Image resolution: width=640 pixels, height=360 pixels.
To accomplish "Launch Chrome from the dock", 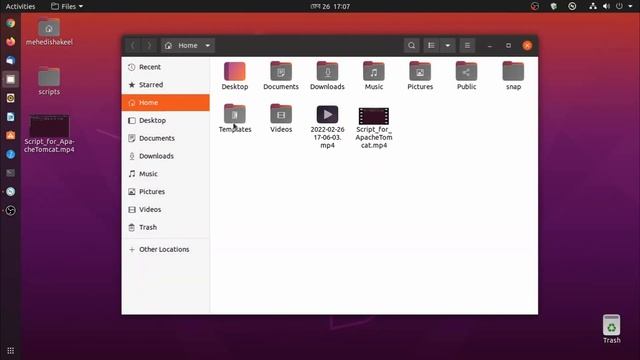I will pyautogui.click(x=11, y=23).
